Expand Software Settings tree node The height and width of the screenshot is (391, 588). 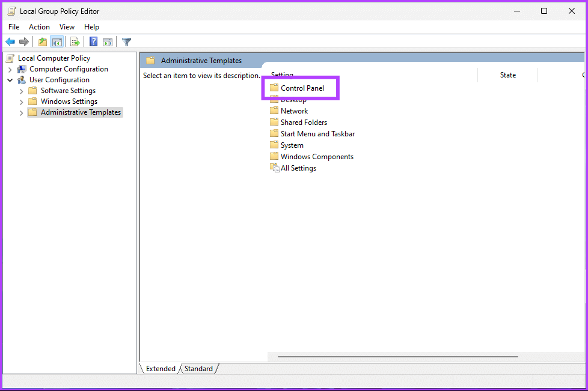[x=22, y=91]
